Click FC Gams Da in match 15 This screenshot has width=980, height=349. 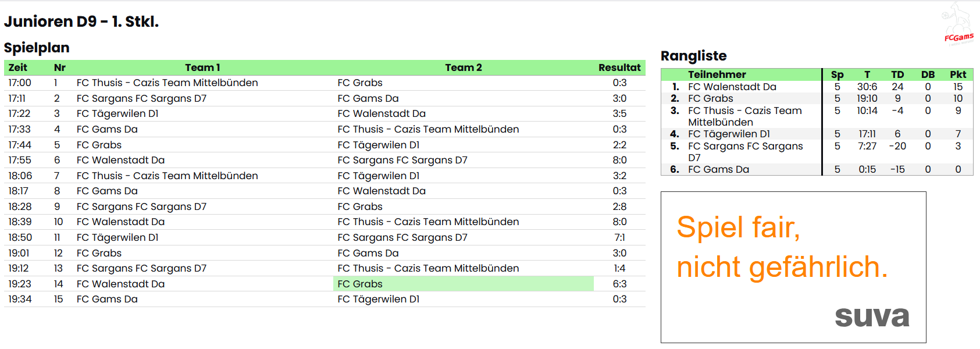pos(107,299)
